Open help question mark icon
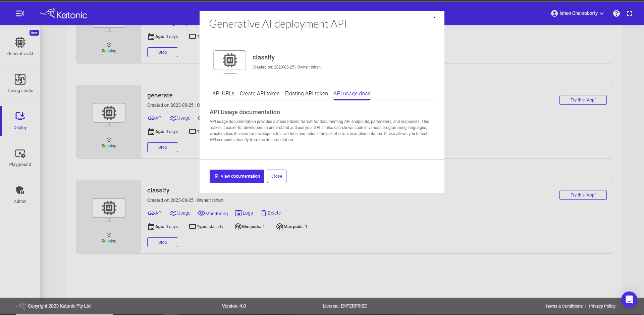 (616, 13)
